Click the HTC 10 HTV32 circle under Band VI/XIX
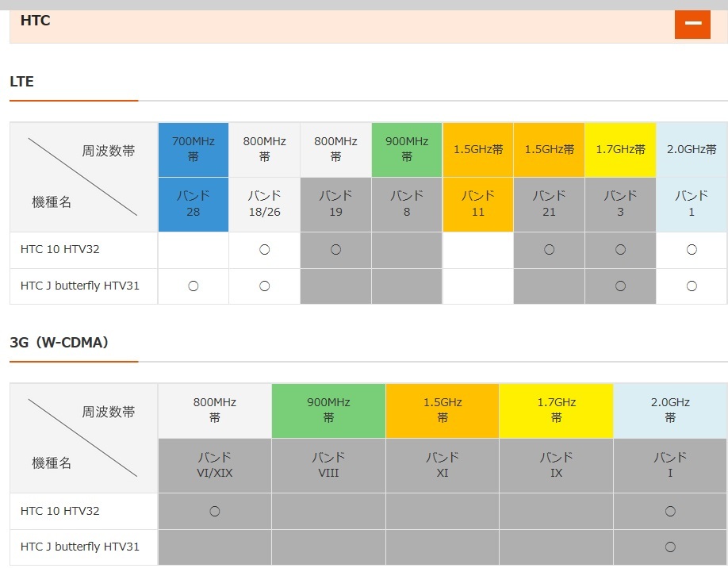728x568 pixels. (214, 512)
